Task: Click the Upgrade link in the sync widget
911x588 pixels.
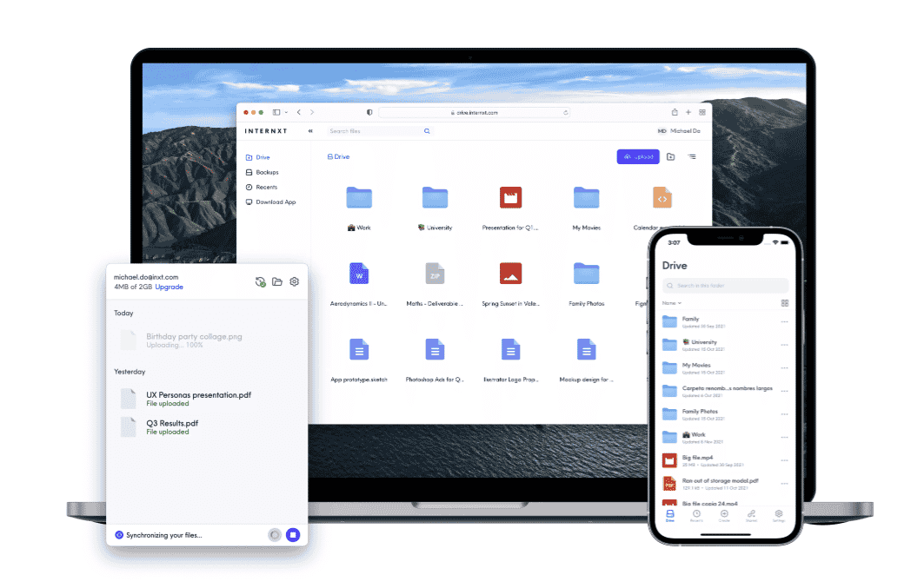Action: coord(169,287)
